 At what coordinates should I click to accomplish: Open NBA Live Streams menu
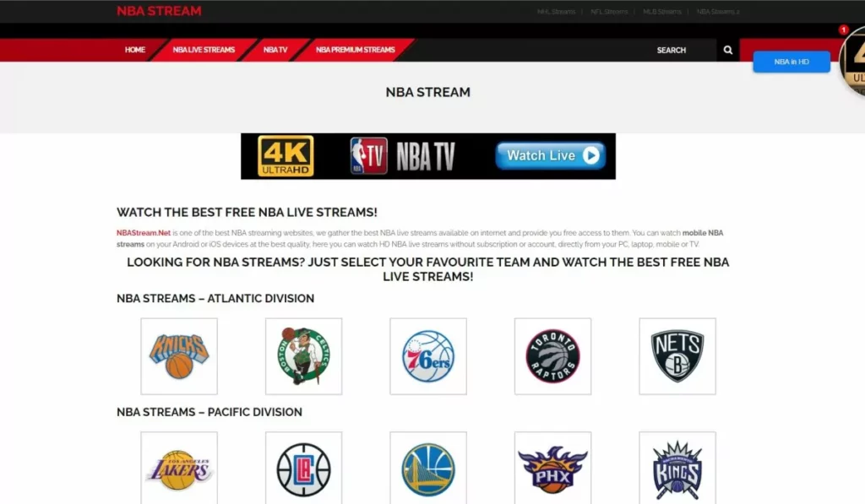tap(204, 50)
